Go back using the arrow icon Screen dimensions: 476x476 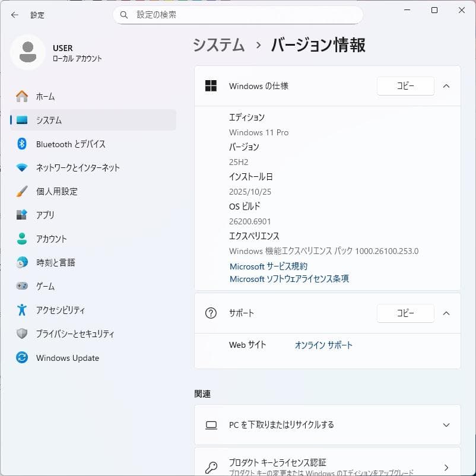click(x=14, y=15)
